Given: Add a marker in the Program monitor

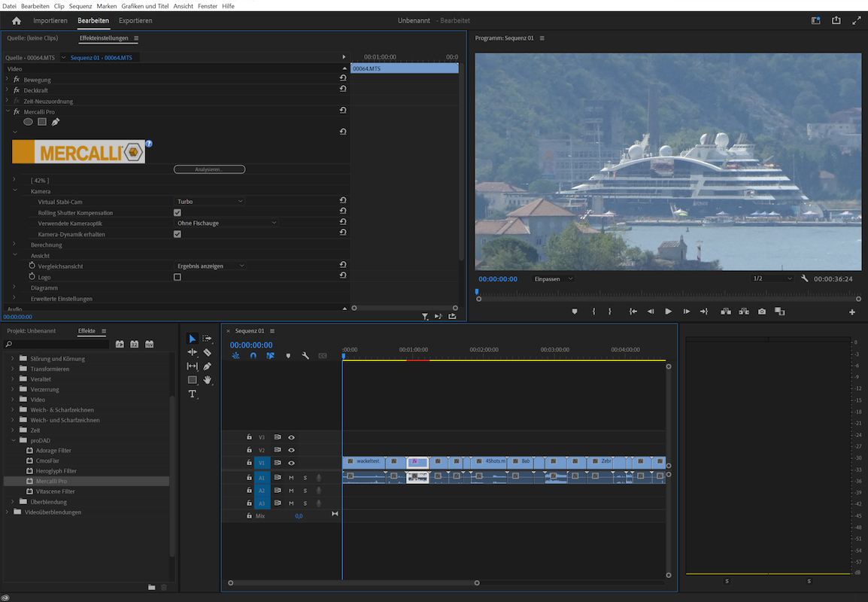Looking at the screenshot, I should point(574,311).
